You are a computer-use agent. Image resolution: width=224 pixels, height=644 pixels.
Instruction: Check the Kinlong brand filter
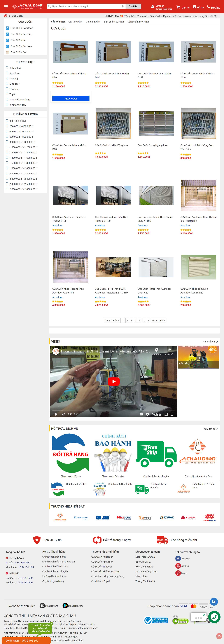(7, 78)
